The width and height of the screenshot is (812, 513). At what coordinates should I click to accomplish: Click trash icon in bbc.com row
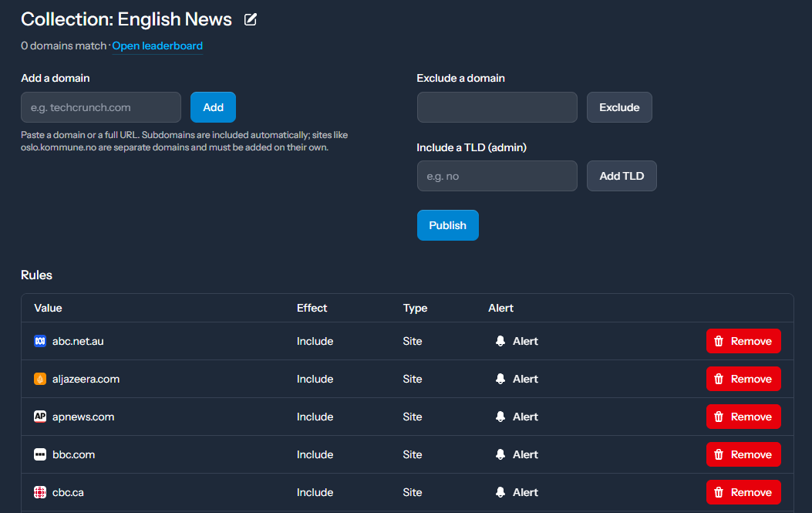719,454
